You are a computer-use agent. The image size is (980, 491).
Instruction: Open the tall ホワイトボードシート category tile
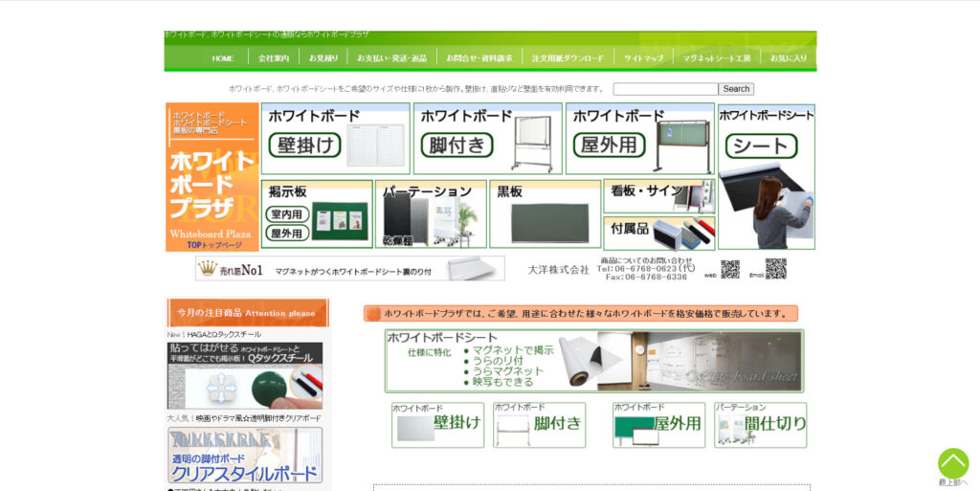click(767, 177)
